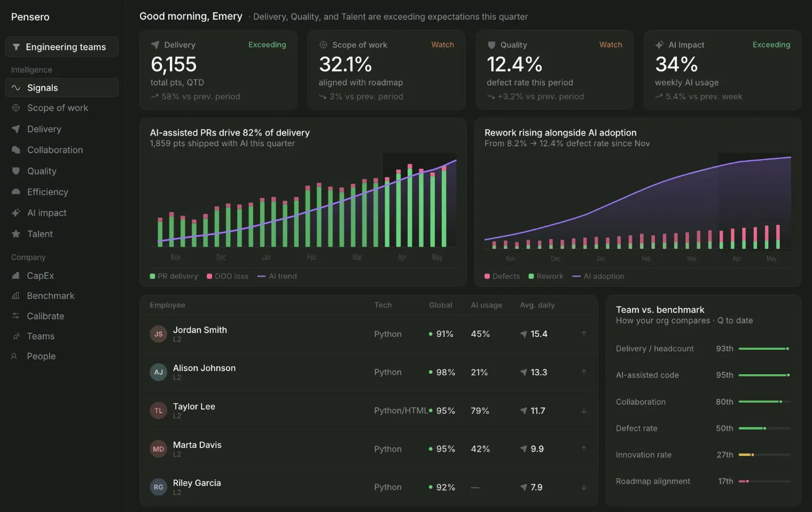Screen dimensions: 812x512
Task: Open Jordan Smith's employee profile
Action: click(200, 330)
